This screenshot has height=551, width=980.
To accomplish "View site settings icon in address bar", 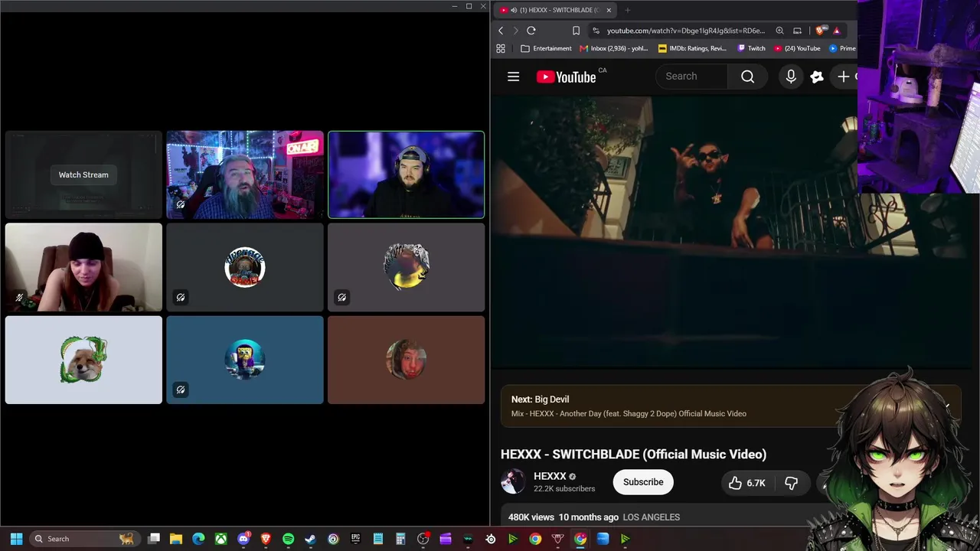I will click(x=596, y=31).
